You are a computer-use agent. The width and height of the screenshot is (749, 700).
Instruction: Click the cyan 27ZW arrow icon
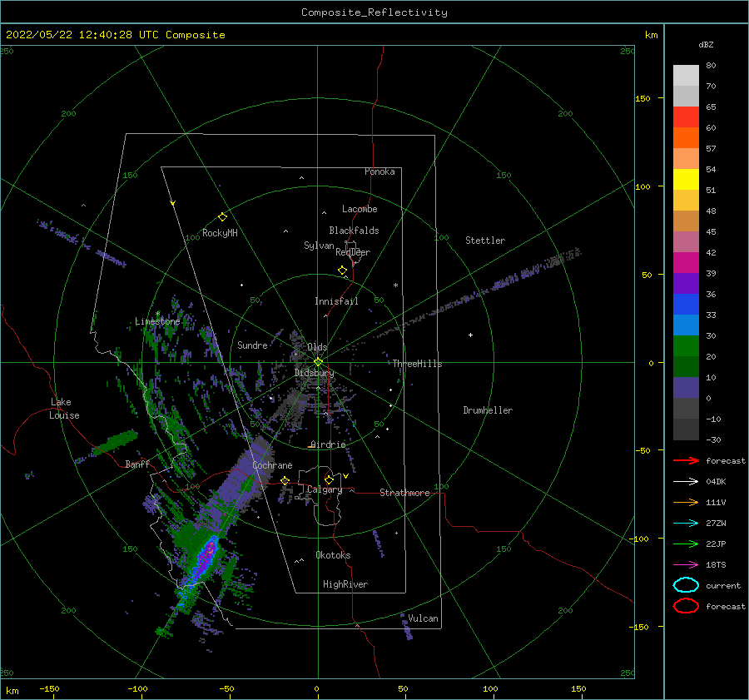tap(686, 524)
